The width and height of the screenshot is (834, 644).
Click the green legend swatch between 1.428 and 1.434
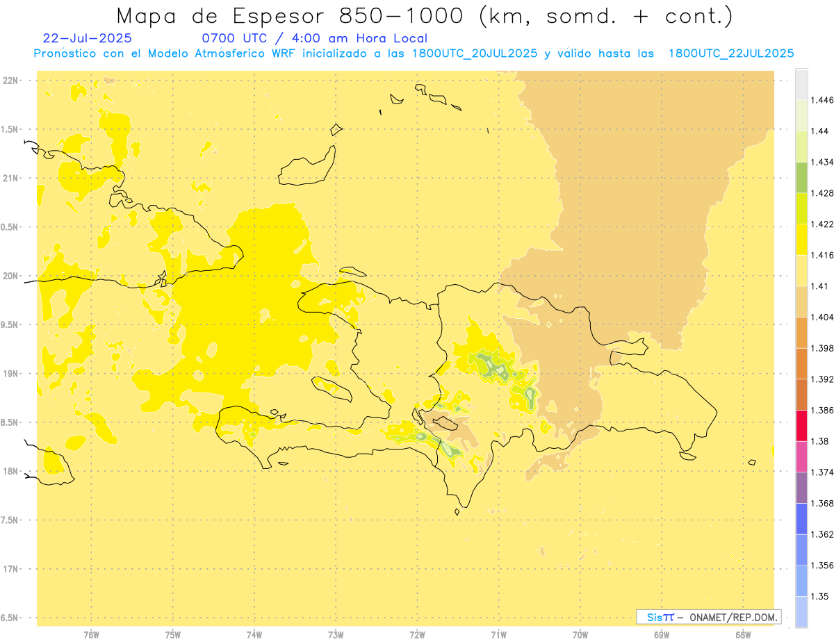pos(801,177)
